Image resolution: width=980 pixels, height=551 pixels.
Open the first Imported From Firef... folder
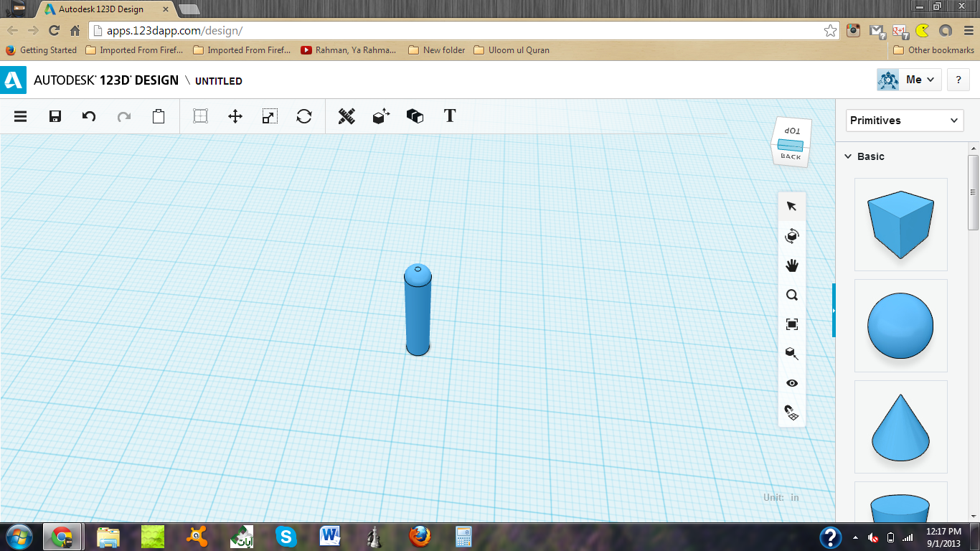pos(134,50)
